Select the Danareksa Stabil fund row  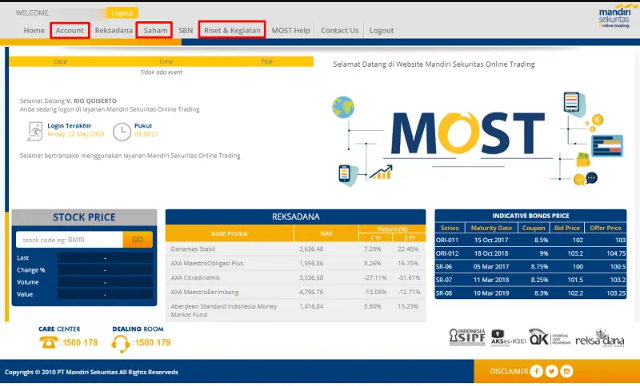296,249
